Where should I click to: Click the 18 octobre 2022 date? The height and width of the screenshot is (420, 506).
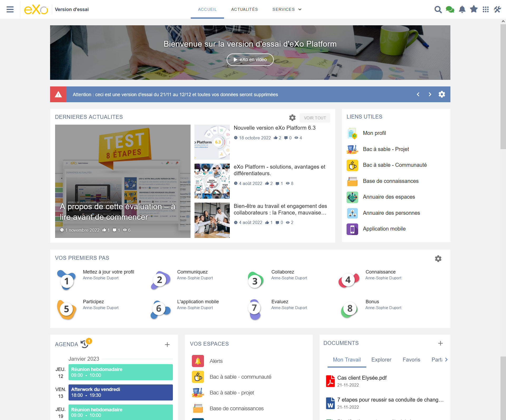point(255,138)
